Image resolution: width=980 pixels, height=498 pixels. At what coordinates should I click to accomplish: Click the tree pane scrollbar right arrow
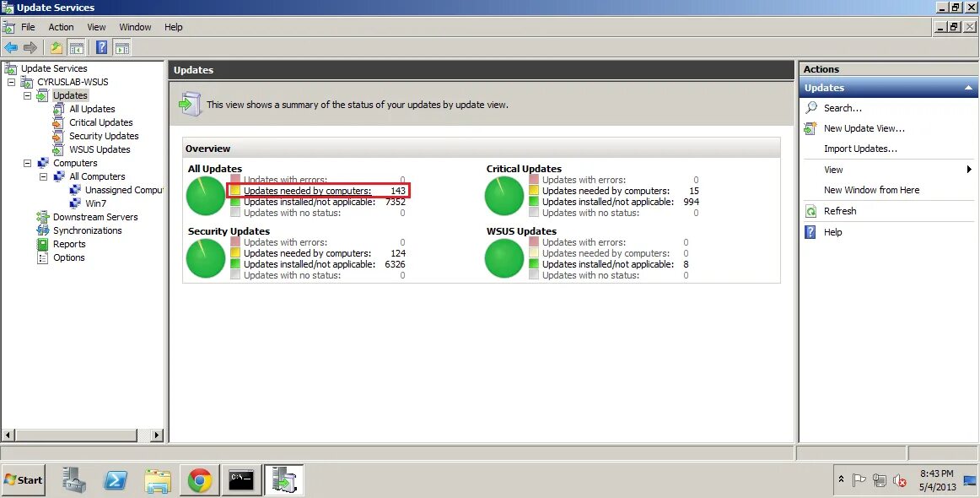156,435
